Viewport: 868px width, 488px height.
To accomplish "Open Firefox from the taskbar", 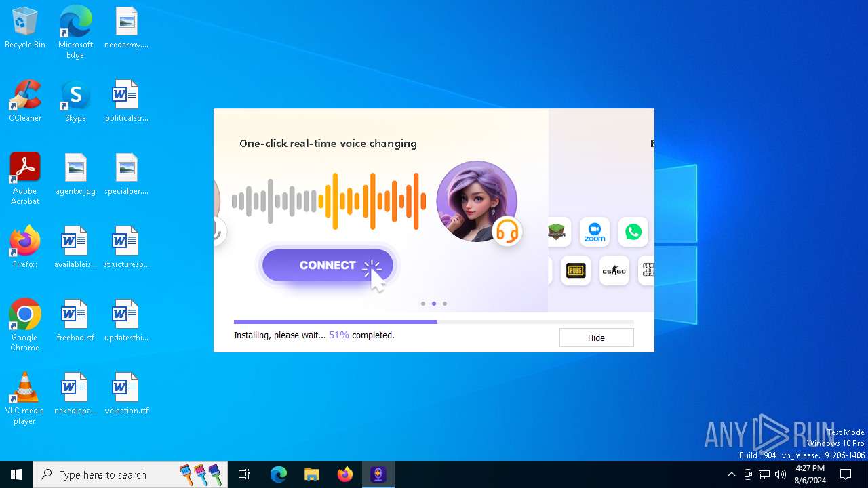I will 345,474.
